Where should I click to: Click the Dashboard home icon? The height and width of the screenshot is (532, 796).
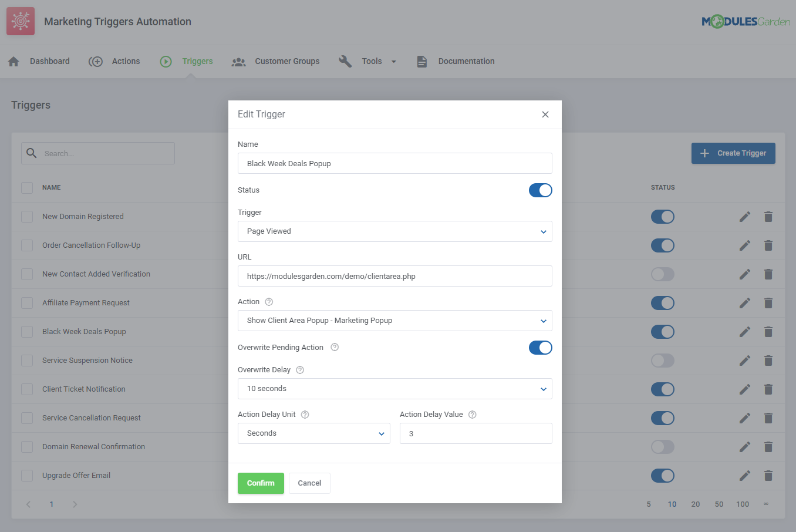click(x=13, y=60)
